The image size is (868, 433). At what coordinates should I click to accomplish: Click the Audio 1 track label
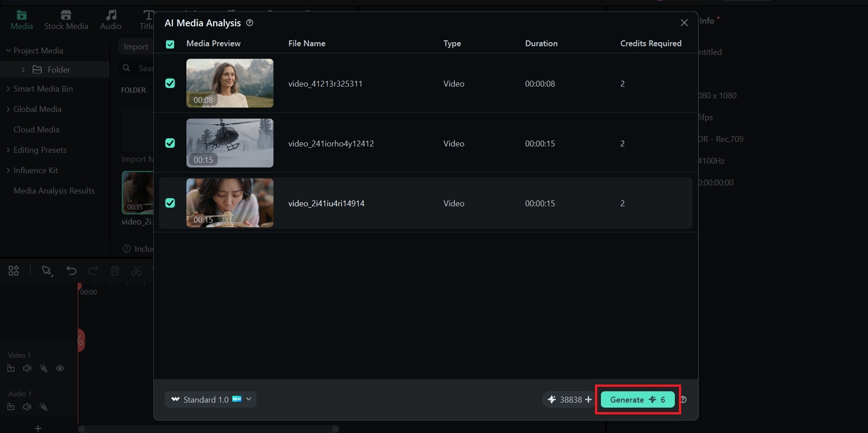tap(20, 394)
